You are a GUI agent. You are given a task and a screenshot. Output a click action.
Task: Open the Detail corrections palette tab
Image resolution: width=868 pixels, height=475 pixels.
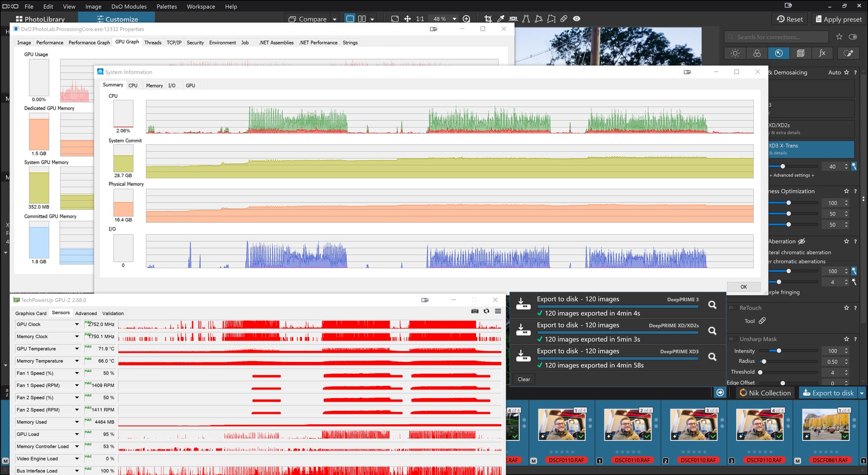tap(778, 53)
